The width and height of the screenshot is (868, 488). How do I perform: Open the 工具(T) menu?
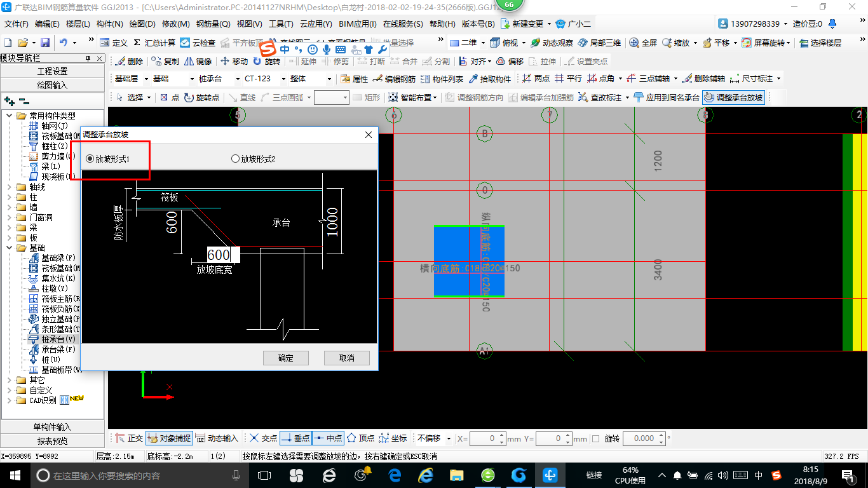click(x=281, y=24)
